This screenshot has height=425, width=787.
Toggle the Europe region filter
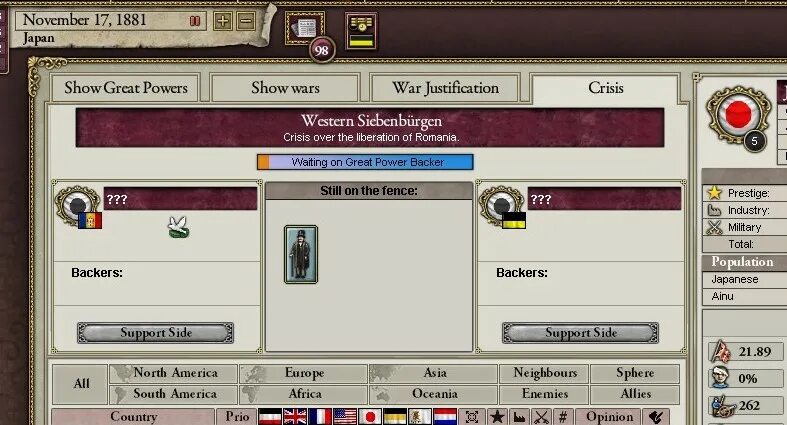coord(304,373)
